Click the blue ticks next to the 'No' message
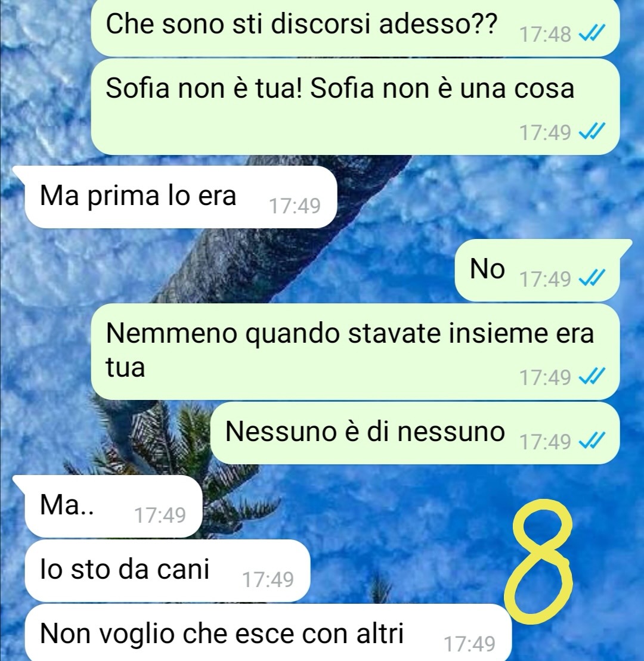This screenshot has height=661, width=644. (592, 278)
